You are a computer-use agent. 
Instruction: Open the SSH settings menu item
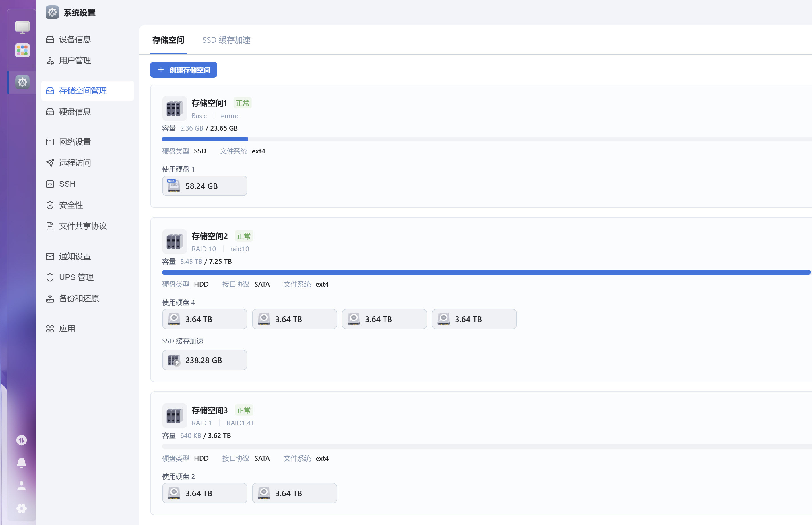67,184
